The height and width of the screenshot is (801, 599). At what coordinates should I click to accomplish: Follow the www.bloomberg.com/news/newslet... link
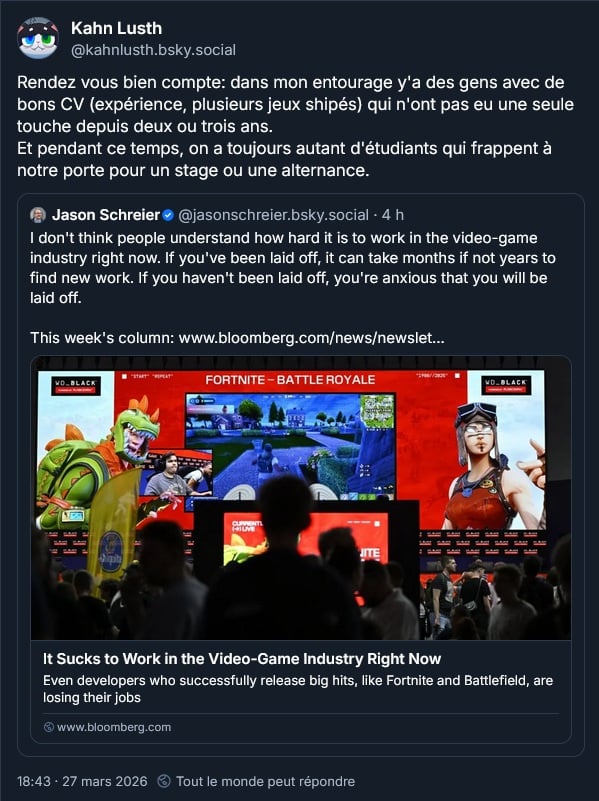tap(312, 338)
